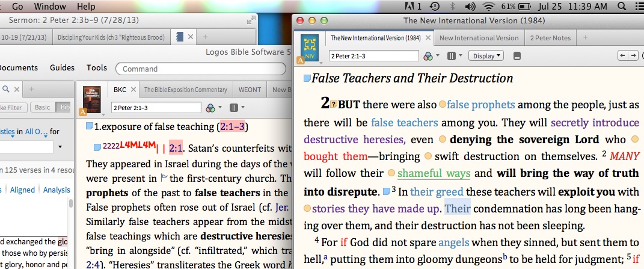
Task: Open visual filters in the NIV window
Action: [x=428, y=56]
